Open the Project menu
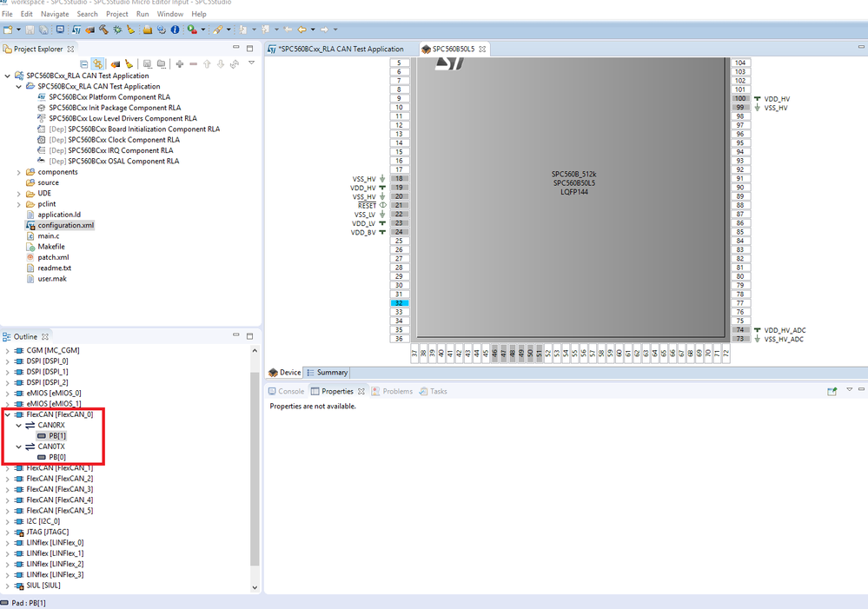This screenshot has width=868, height=609. tap(116, 14)
